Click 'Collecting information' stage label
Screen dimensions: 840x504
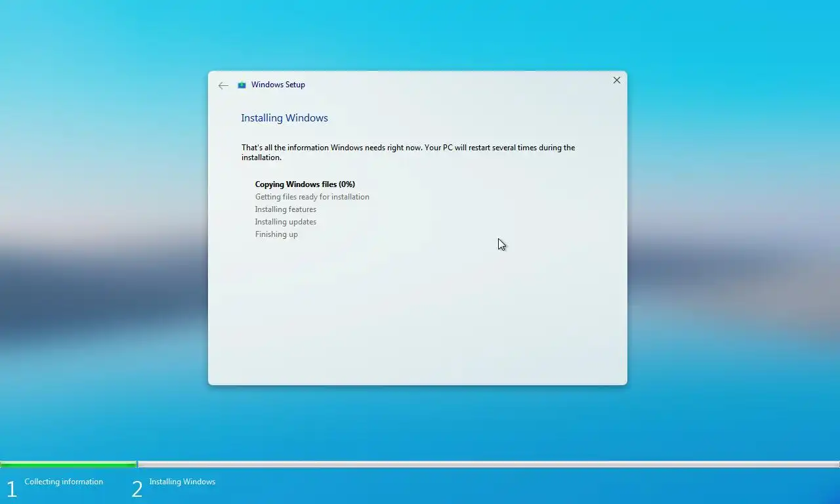[x=64, y=482]
